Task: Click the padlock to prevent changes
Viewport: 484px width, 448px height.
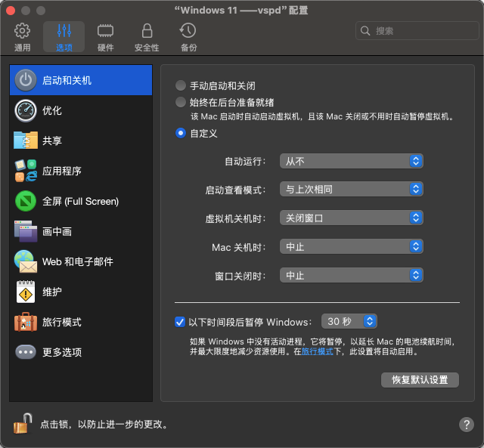Action: tap(23, 424)
